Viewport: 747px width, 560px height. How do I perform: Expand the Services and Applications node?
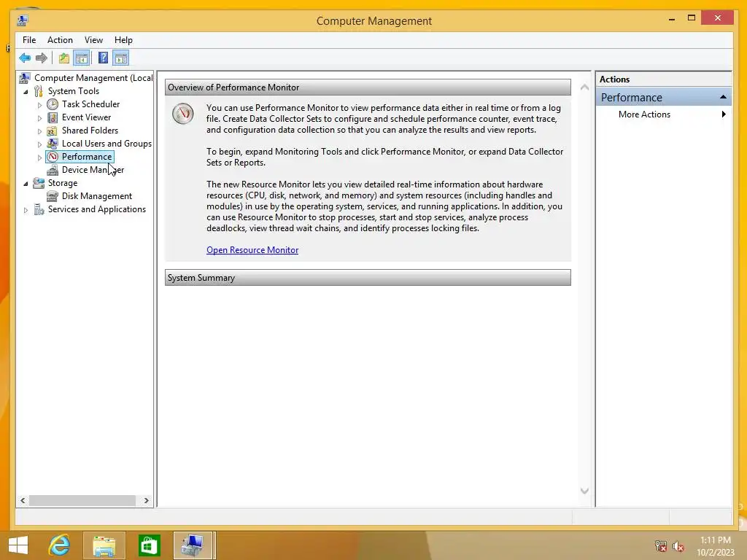[x=26, y=210]
